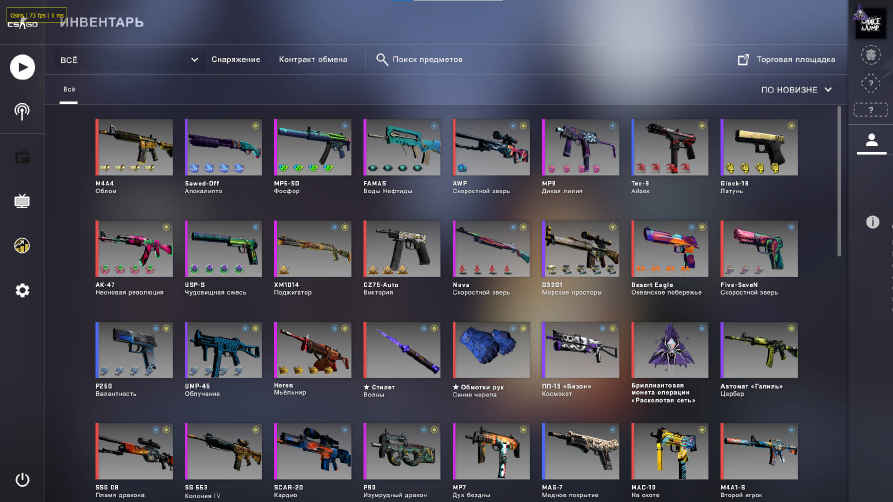Viewport: 893px width, 502px height.
Task: Select the Five-SeveN item thumbnail
Action: pyautogui.click(x=759, y=248)
